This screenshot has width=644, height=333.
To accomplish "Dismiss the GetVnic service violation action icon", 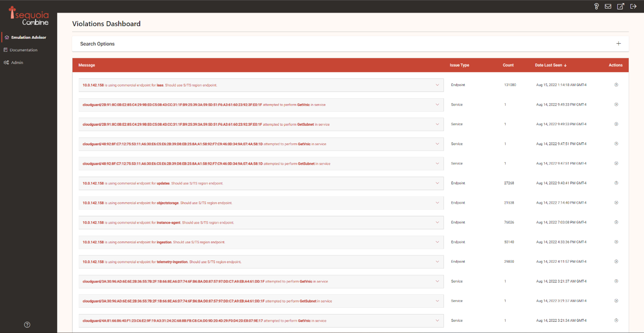I will coord(616,105).
